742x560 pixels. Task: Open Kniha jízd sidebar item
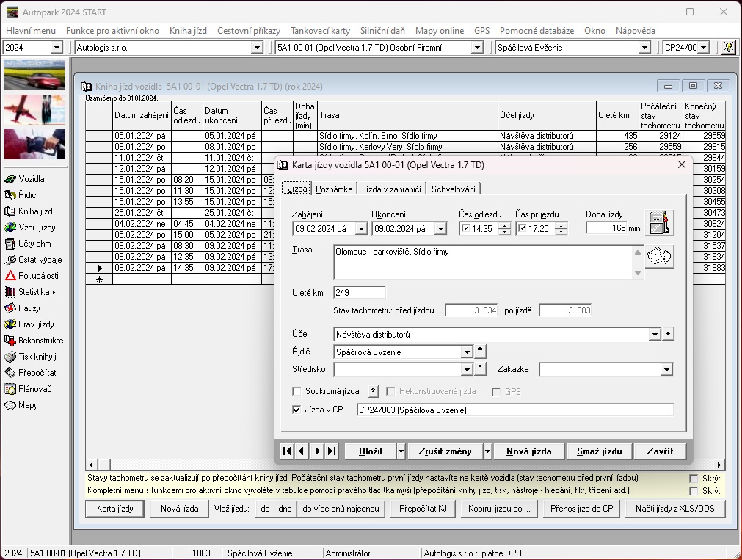point(29,211)
